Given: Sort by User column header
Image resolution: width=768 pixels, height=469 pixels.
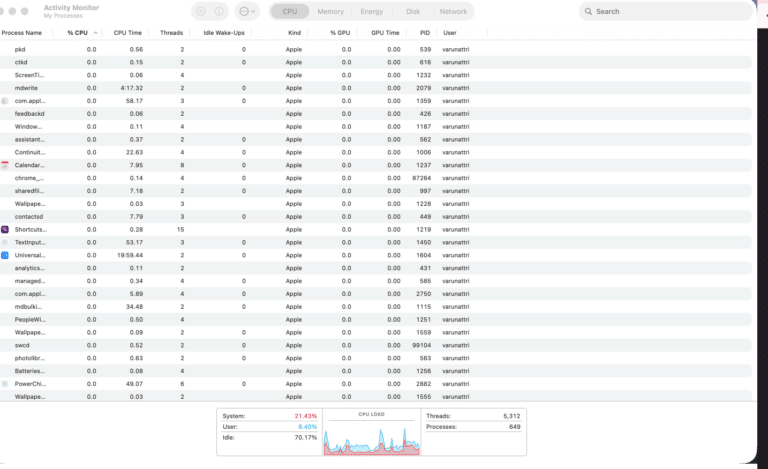Looking at the screenshot, I should (450, 33).
